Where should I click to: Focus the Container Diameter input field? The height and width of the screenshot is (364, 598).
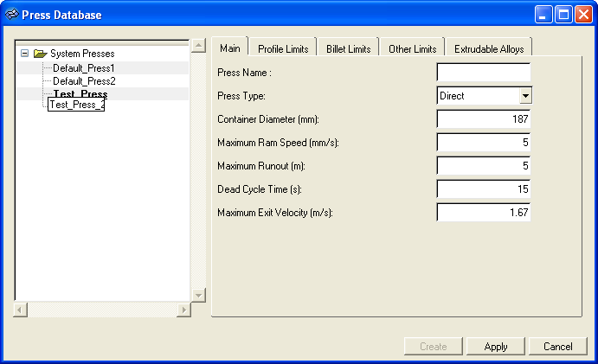click(483, 119)
